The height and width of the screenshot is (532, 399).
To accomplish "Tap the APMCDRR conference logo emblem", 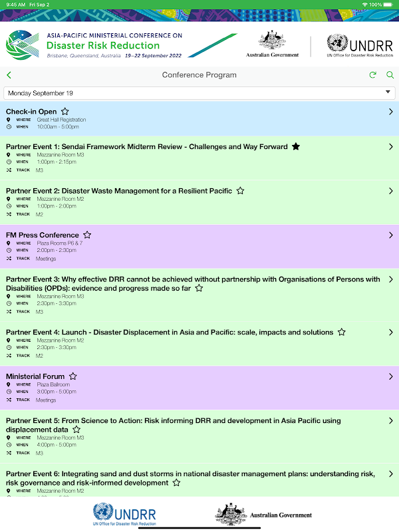I will click(x=22, y=45).
